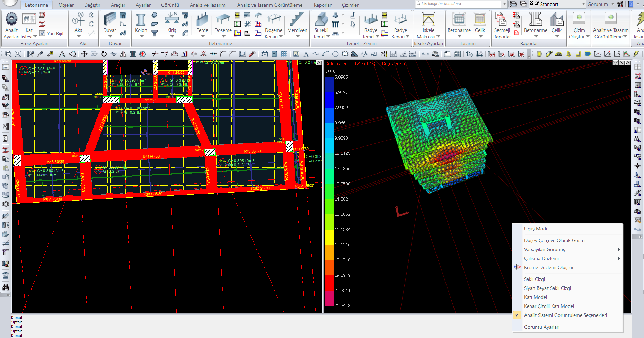Viewport: 644px width, 338px height.
Task: Click the insert picture icon
Action: (296, 54)
